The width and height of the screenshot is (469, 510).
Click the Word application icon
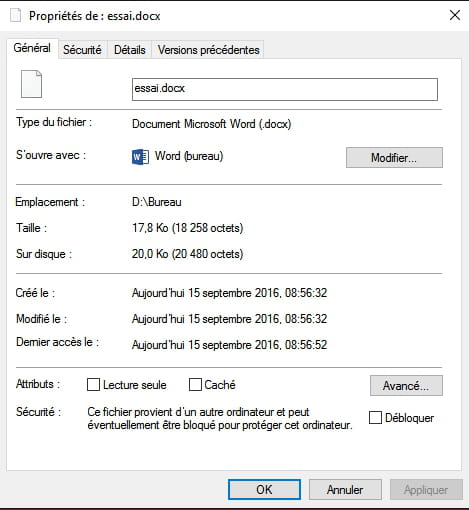pos(140,157)
